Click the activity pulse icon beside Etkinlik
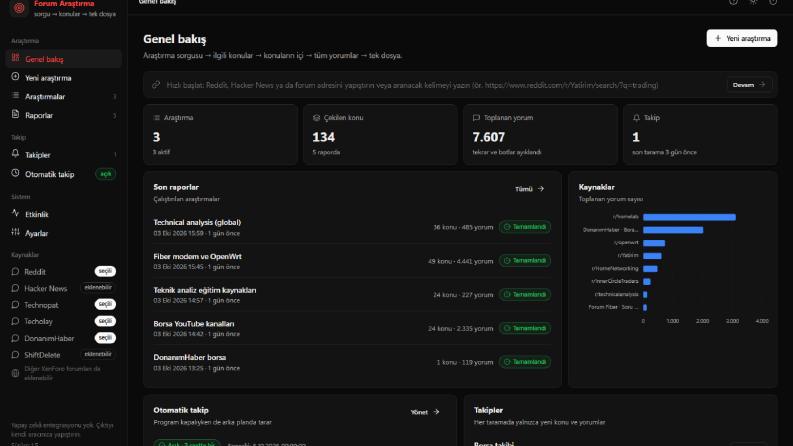Image resolution: width=793 pixels, height=446 pixels. pyautogui.click(x=16, y=213)
